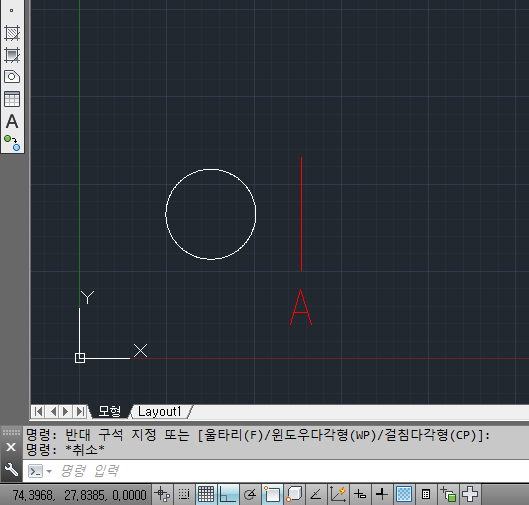Toggle Grid Display in status bar

[x=206, y=495]
